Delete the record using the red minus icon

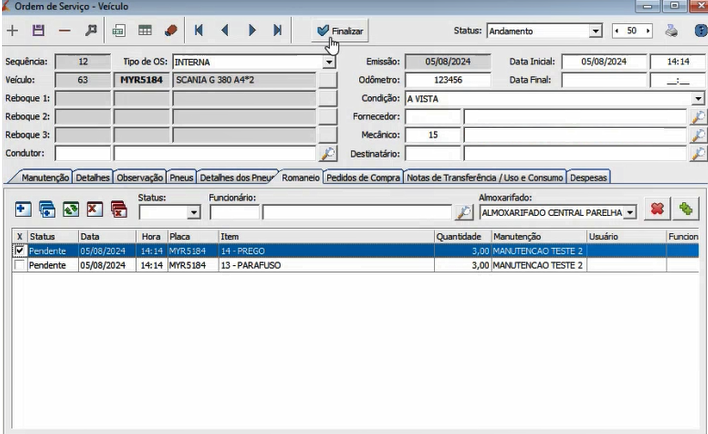[x=65, y=31]
